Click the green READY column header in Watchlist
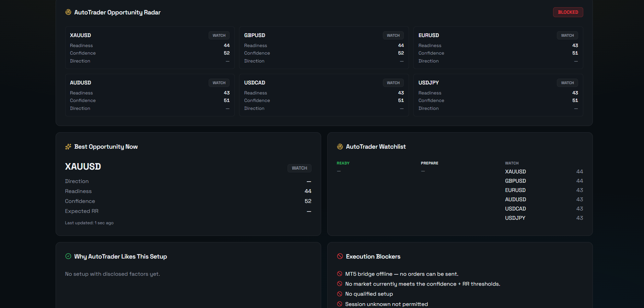Image resolution: width=644 pixels, height=308 pixels. pos(343,163)
